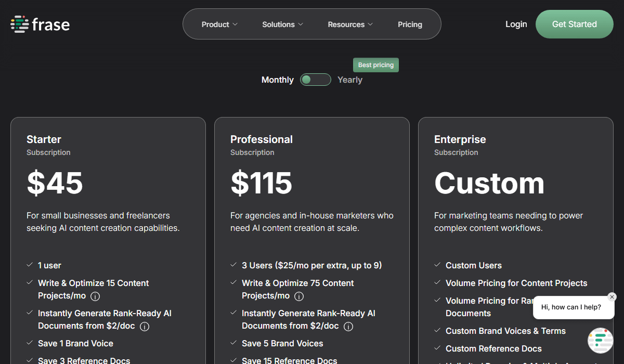Click the $115 Professional price
This screenshot has width=624, height=364.
point(261,183)
